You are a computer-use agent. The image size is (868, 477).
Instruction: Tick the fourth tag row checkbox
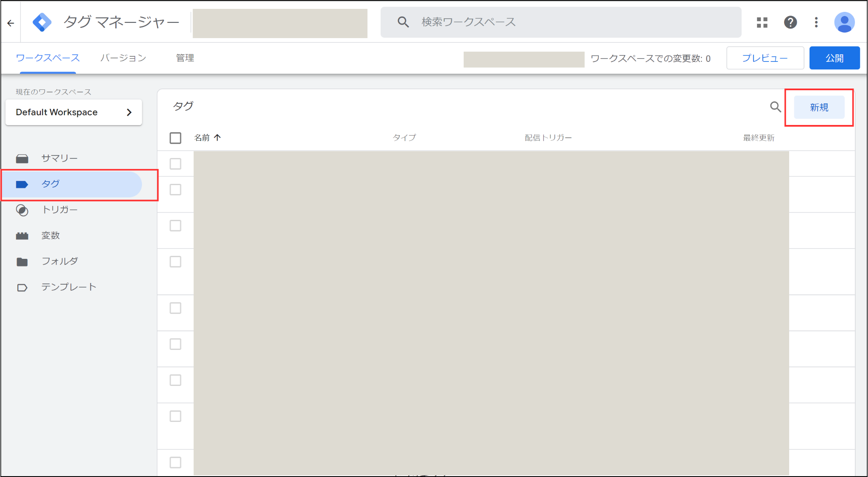[x=175, y=261]
